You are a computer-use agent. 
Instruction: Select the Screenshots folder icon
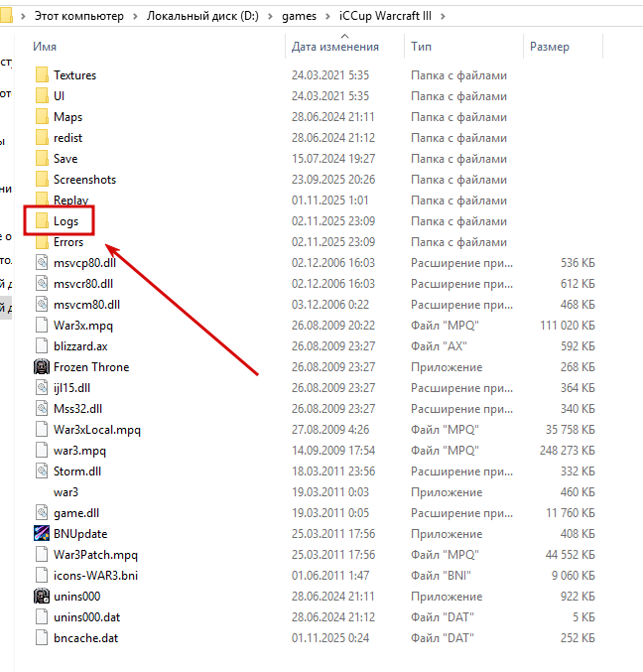[x=42, y=180]
